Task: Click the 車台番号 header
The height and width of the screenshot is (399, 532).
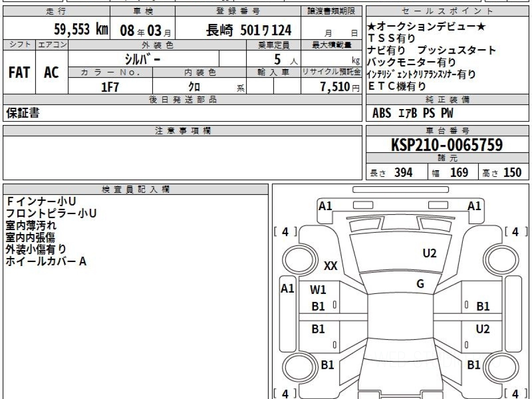Action: pos(448,131)
